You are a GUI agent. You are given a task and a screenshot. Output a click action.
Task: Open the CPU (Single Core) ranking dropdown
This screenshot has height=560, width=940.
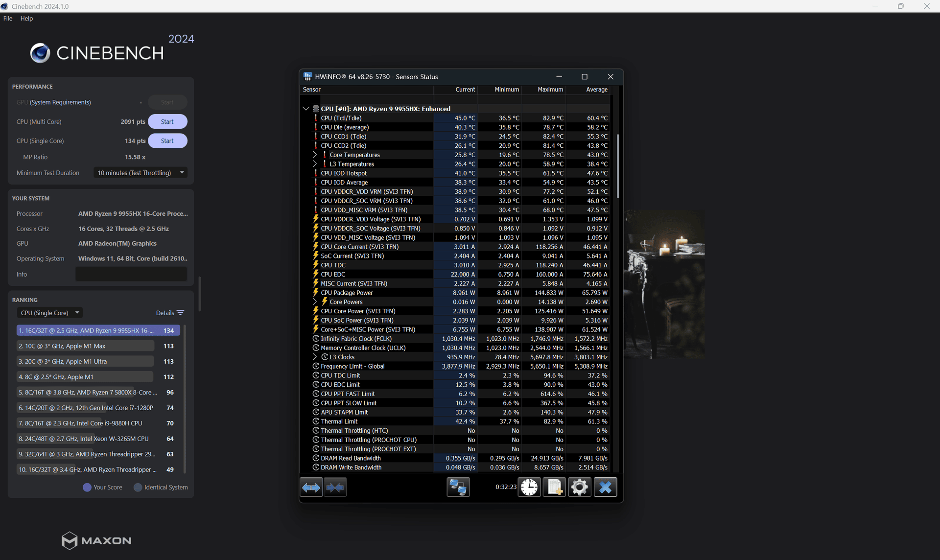(x=49, y=313)
